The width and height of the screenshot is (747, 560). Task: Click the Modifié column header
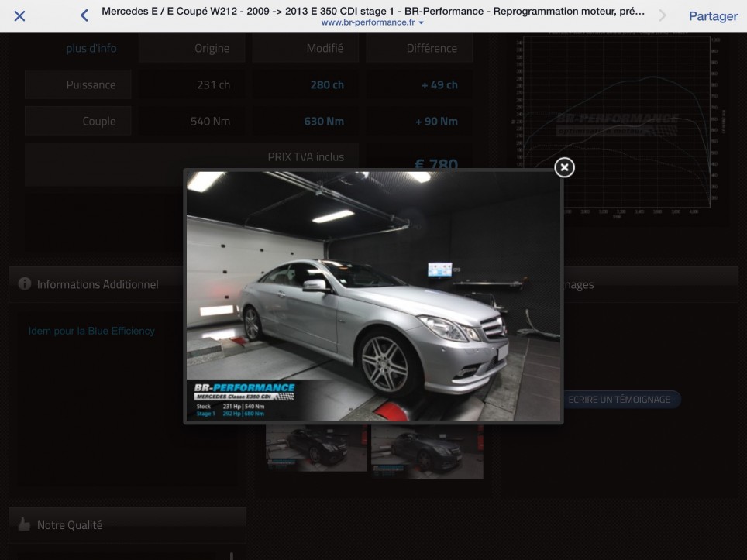[325, 48]
